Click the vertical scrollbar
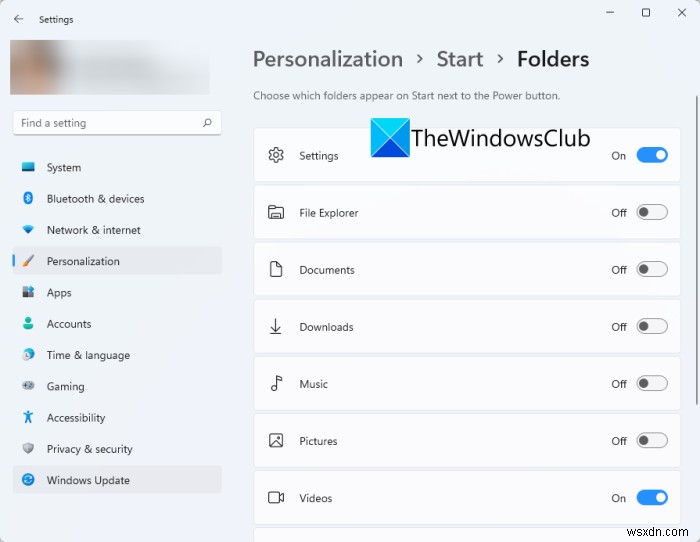 click(x=696, y=250)
